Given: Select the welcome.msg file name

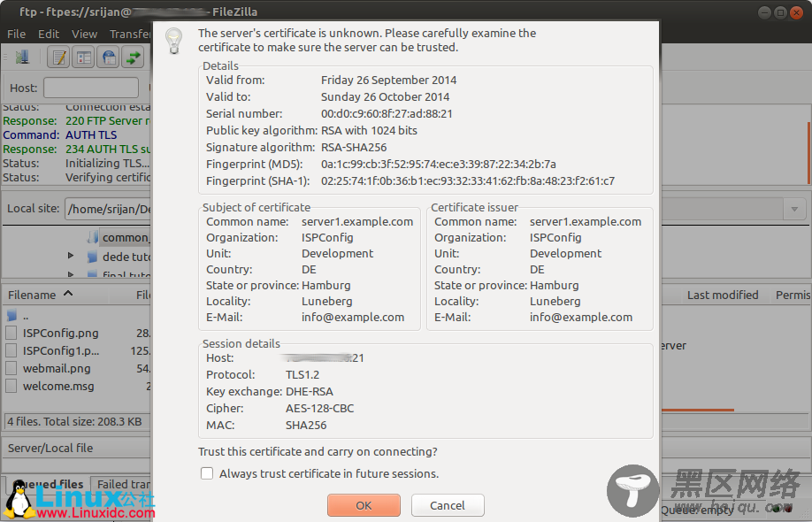Looking at the screenshot, I should coord(58,386).
